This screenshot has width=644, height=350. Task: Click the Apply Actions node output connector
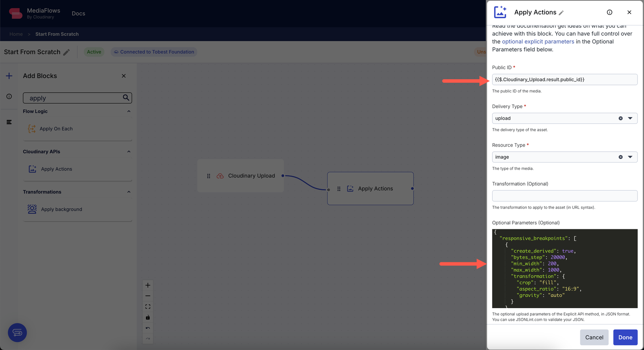412,189
